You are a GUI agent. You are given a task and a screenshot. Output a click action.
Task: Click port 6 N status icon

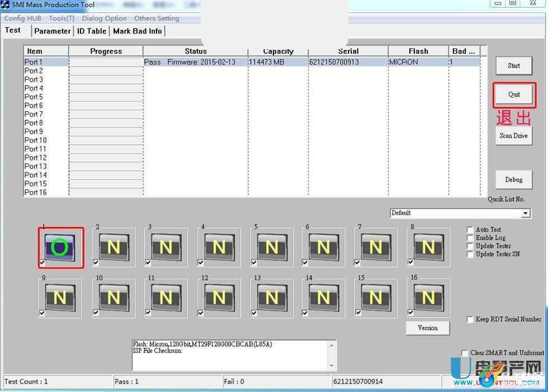pos(324,248)
